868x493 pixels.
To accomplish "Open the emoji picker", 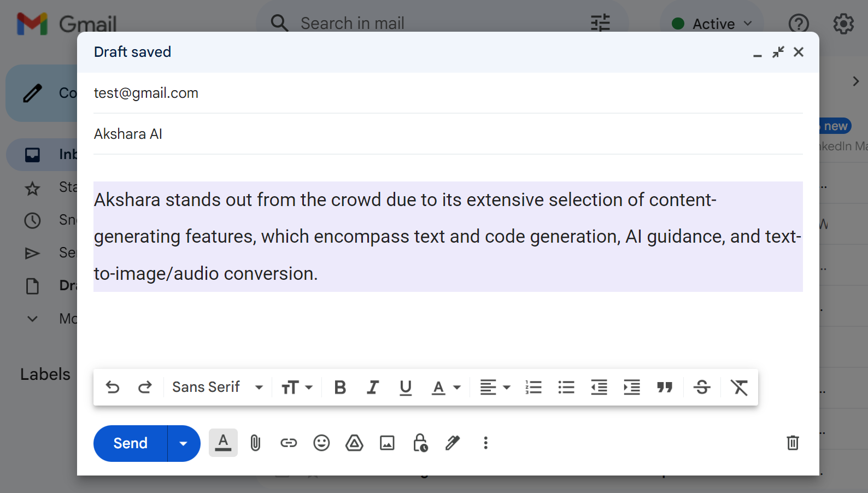I will point(321,443).
